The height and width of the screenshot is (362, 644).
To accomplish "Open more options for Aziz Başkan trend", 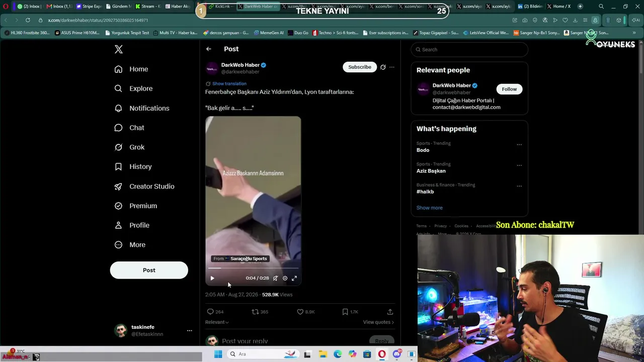I will [x=519, y=165].
